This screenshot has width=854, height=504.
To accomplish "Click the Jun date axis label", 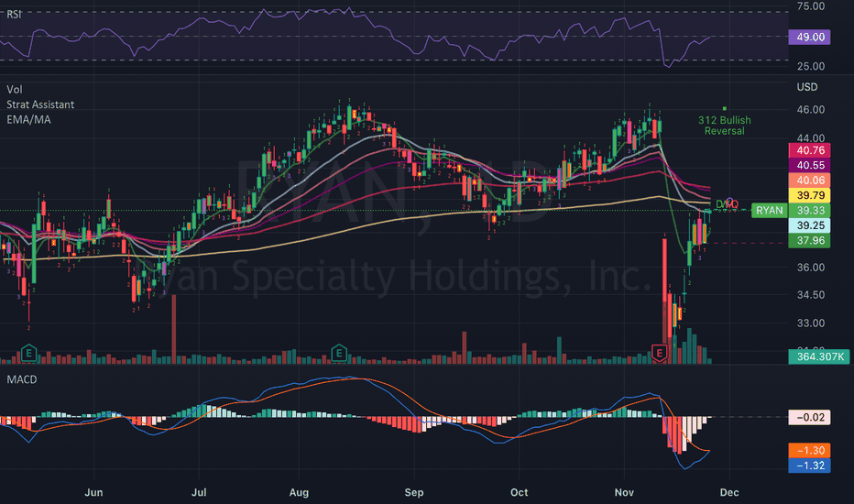I will tap(93, 493).
